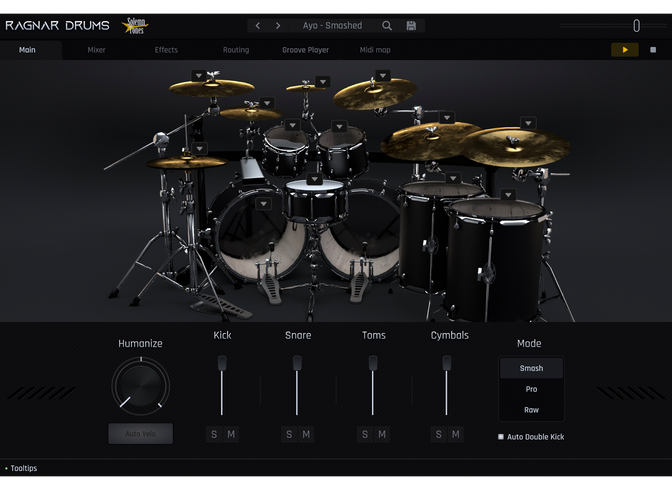
Task: Stop playback with the square stop button
Action: [653, 50]
